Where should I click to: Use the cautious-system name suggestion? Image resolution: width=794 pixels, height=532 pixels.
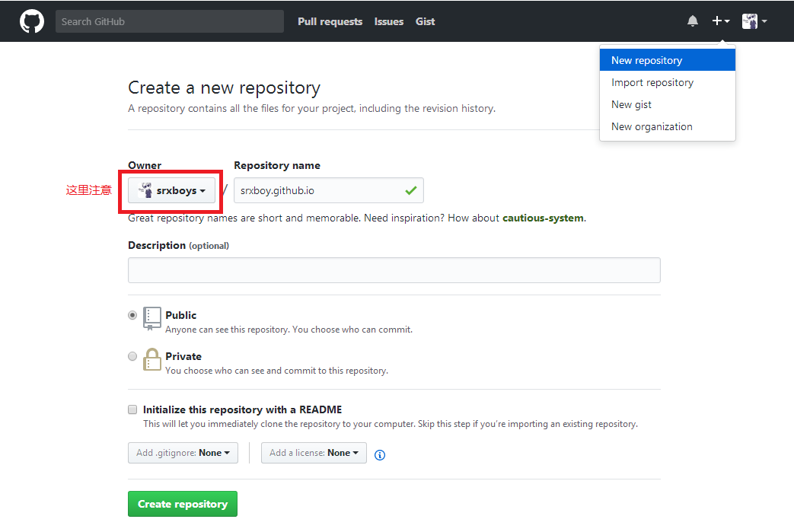(x=543, y=218)
